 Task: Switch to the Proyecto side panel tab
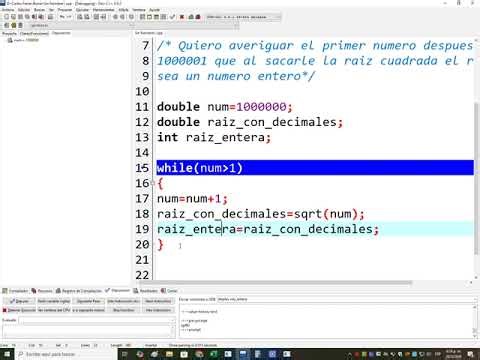tap(9, 34)
